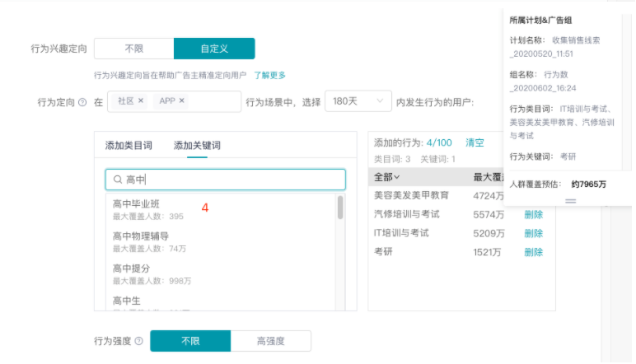Switch to 添加关键词 tab
The image size is (636, 364).
pos(197,145)
